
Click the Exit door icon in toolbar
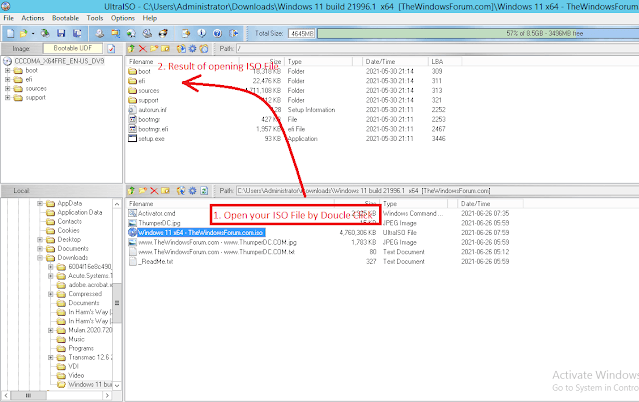[234, 33]
